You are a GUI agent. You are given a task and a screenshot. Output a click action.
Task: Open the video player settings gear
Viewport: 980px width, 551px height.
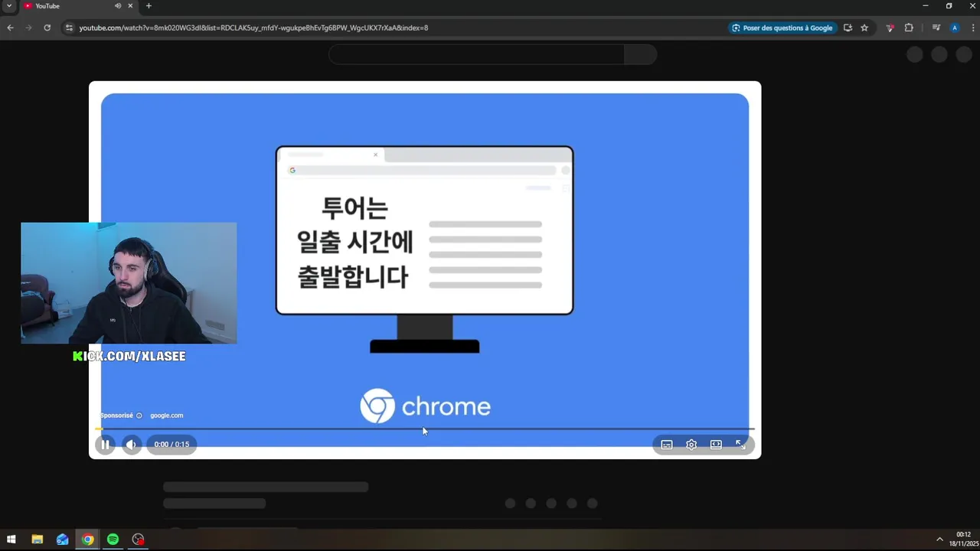point(691,445)
